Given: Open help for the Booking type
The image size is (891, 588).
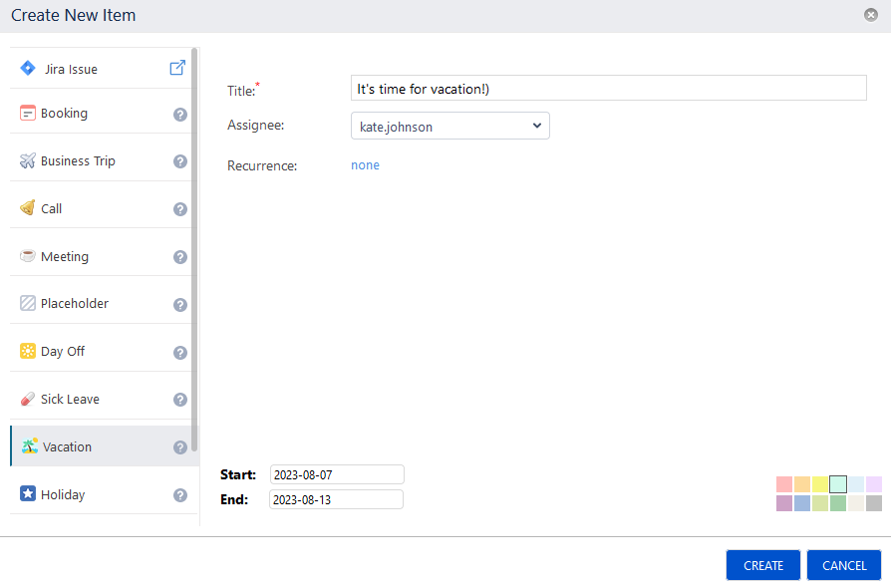Looking at the screenshot, I should pyautogui.click(x=179, y=113).
